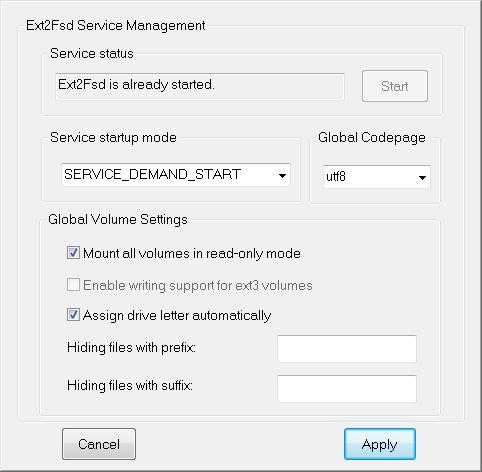Cancel the service management dialog
This screenshot has height=472, width=482.
(99, 444)
